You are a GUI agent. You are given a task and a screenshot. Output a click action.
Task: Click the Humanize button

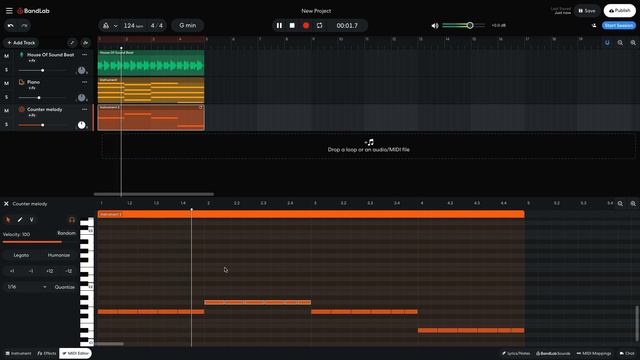point(59,255)
